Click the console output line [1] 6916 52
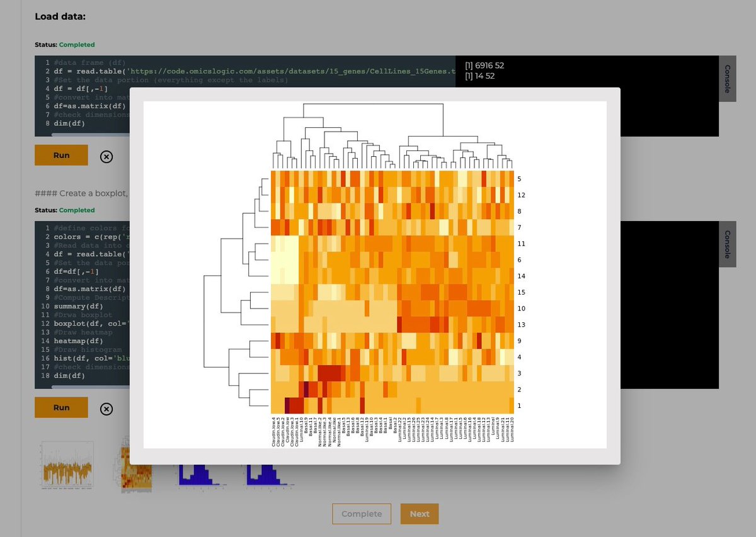 tap(484, 65)
